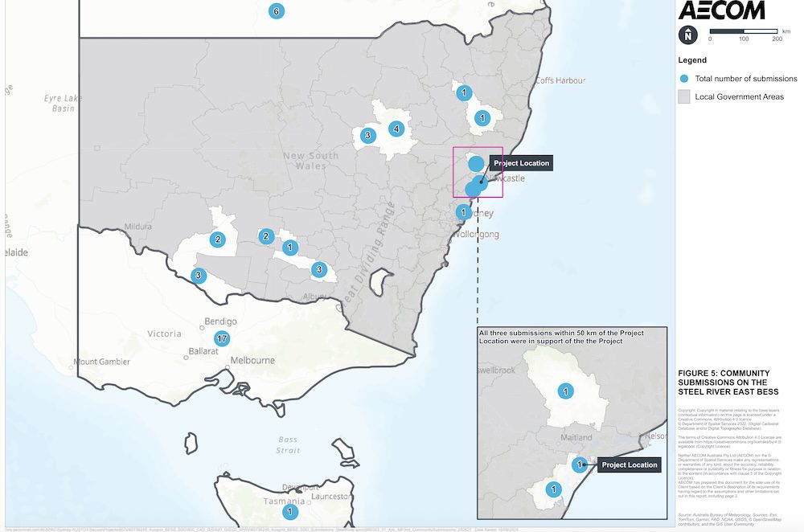This screenshot has width=804, height=532.
Task: Click the Total number of submissions legend text
Action: click(x=745, y=79)
